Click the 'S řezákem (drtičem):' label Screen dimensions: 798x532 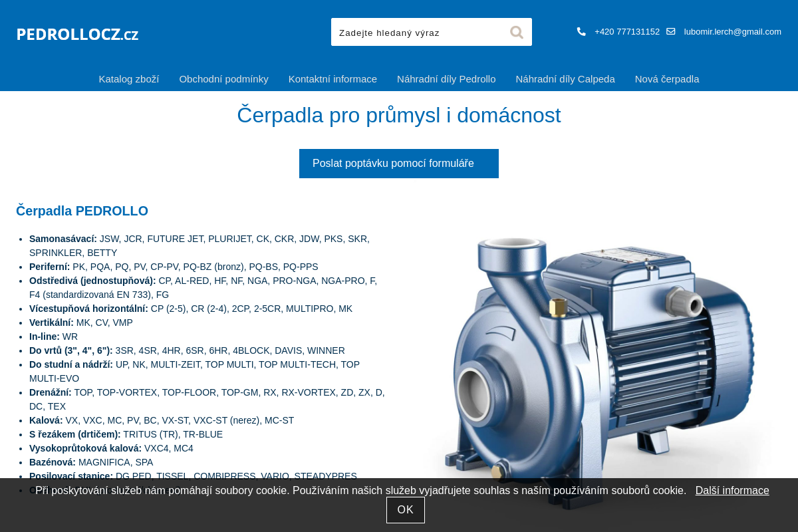tap(75, 434)
